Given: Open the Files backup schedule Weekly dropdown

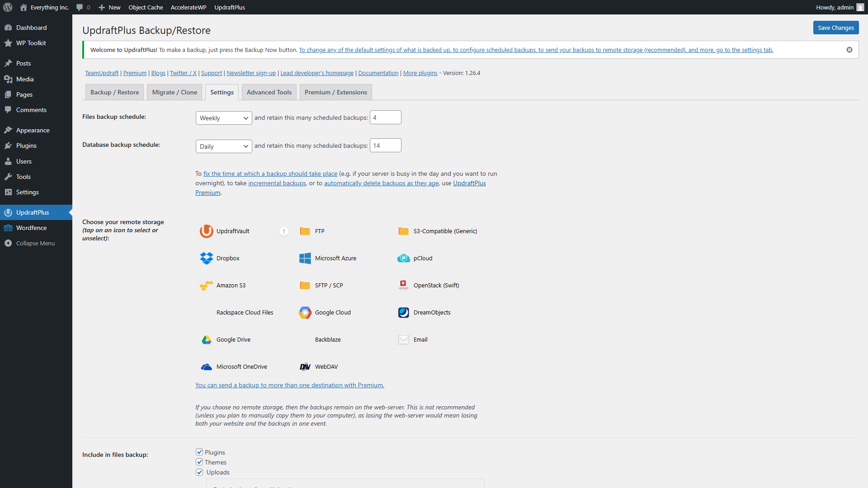Looking at the screenshot, I should 224,118.
